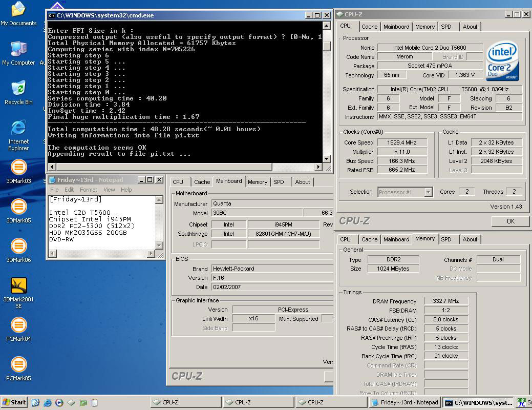
Task: Open the My Documents desktop icon
Action: pyautogui.click(x=18, y=14)
